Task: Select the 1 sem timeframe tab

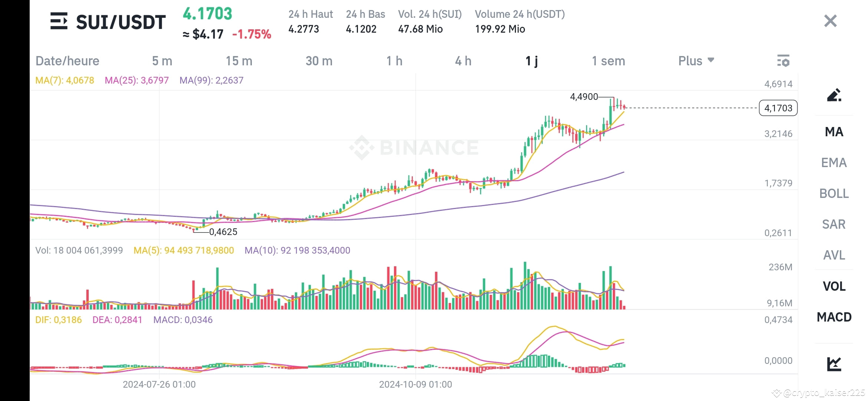Action: pyautogui.click(x=608, y=61)
